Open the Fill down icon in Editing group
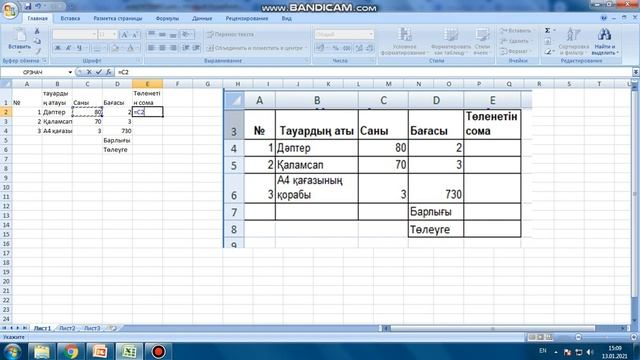Image resolution: width=640 pixels, height=360 pixels. pos(548,41)
